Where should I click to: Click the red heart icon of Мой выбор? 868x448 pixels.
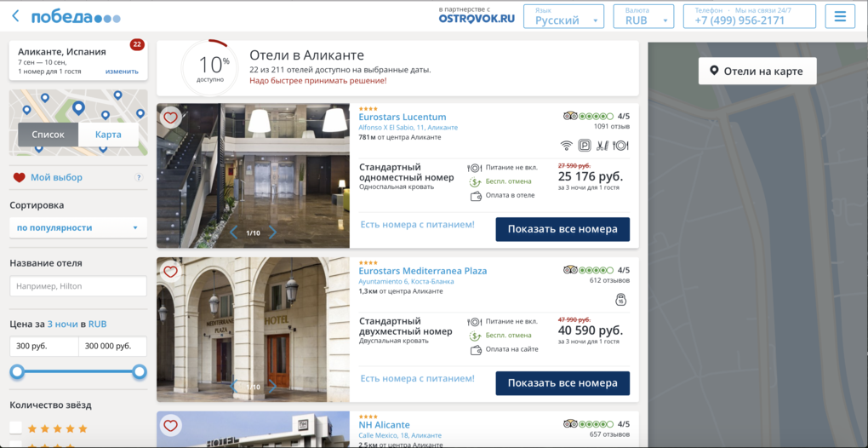click(20, 178)
